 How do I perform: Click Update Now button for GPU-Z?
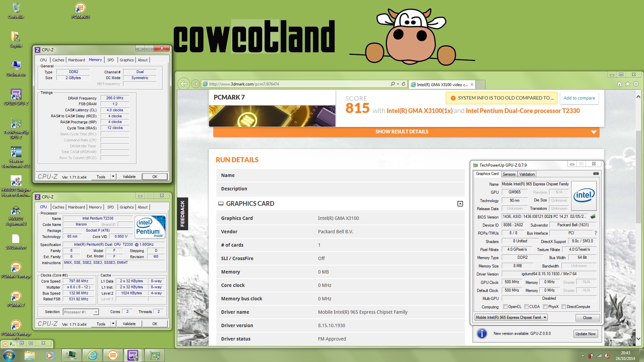click(x=585, y=334)
